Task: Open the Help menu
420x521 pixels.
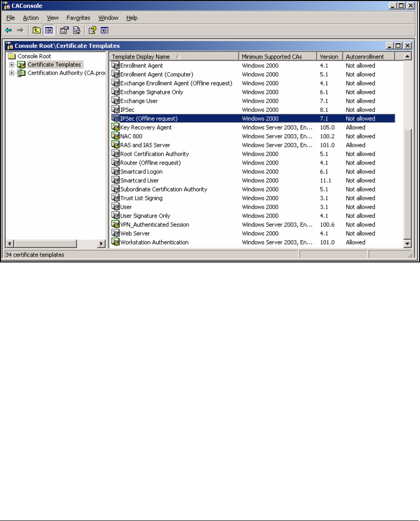Action: point(132,18)
